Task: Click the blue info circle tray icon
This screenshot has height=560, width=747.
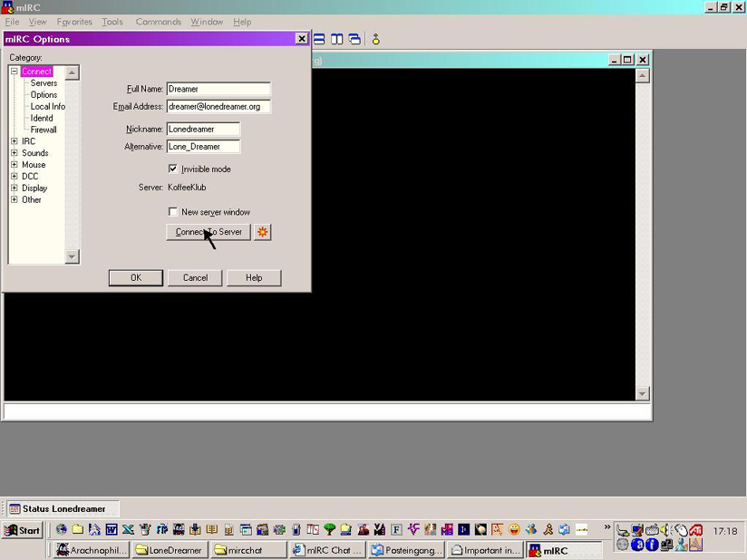Action: pyautogui.click(x=652, y=545)
